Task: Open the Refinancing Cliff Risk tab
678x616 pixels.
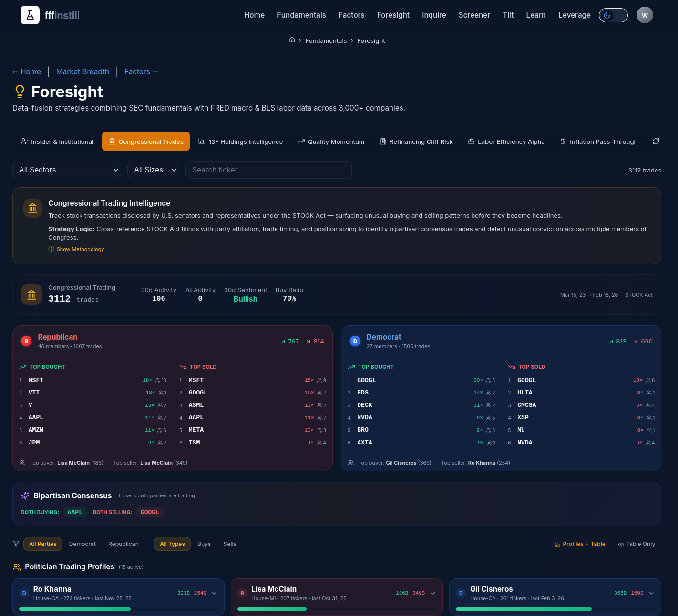Action: coord(416,141)
